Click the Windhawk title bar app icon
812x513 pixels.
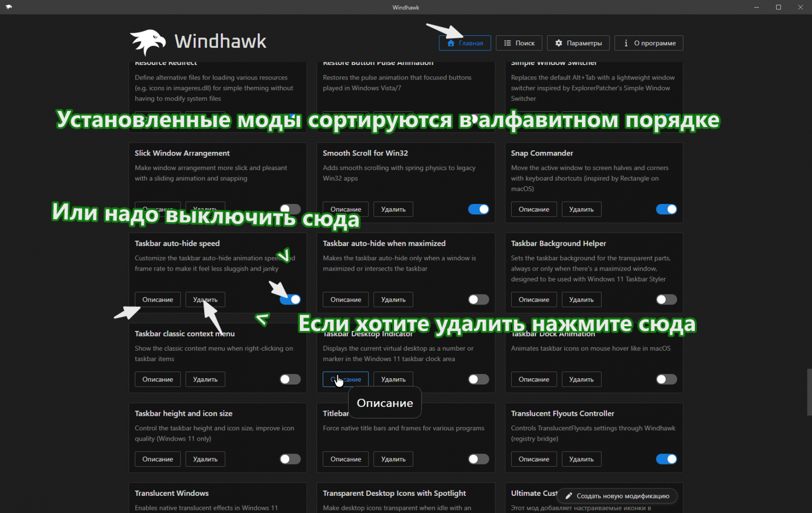8,7
